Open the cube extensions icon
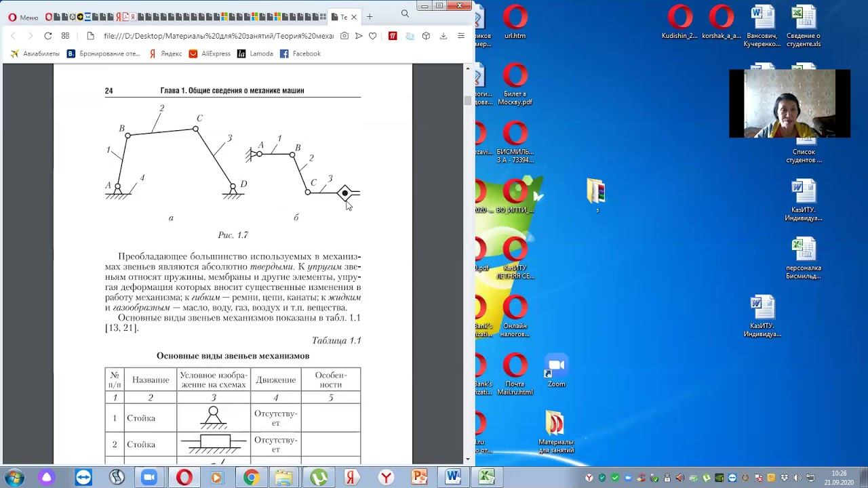Viewport: 868px width, 488px height. point(426,36)
